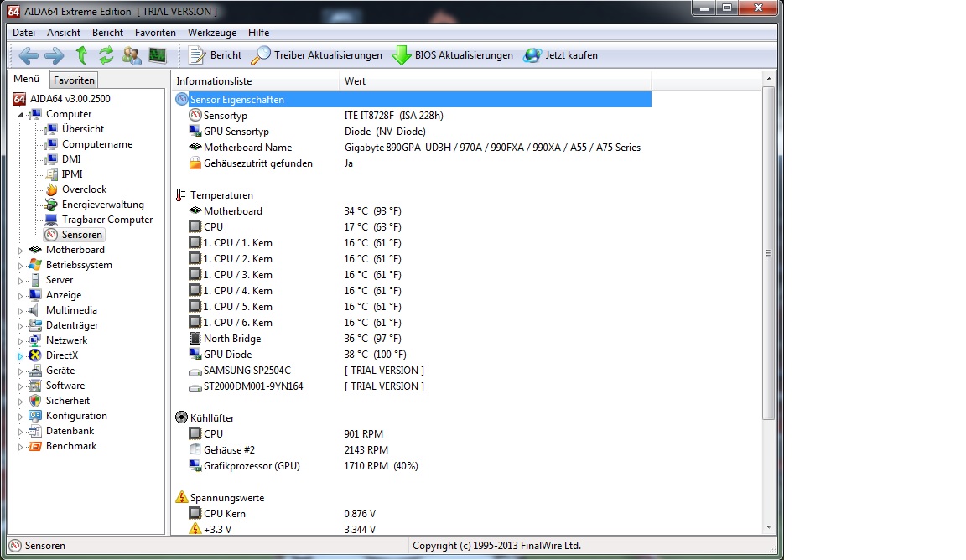Click the Kühllüfter fan icon
This screenshot has height=560, width=966.
[x=181, y=417]
